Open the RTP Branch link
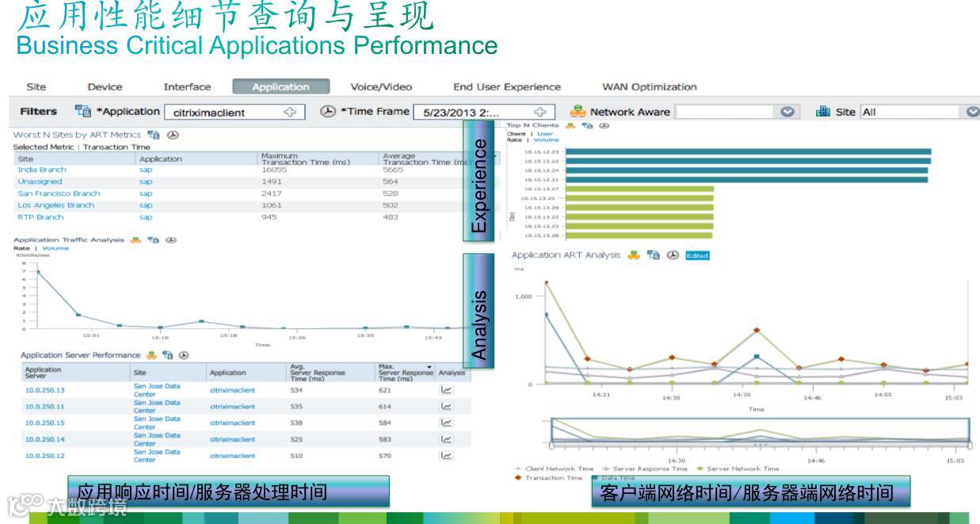Viewport: 980px width, 524px height. (x=40, y=217)
